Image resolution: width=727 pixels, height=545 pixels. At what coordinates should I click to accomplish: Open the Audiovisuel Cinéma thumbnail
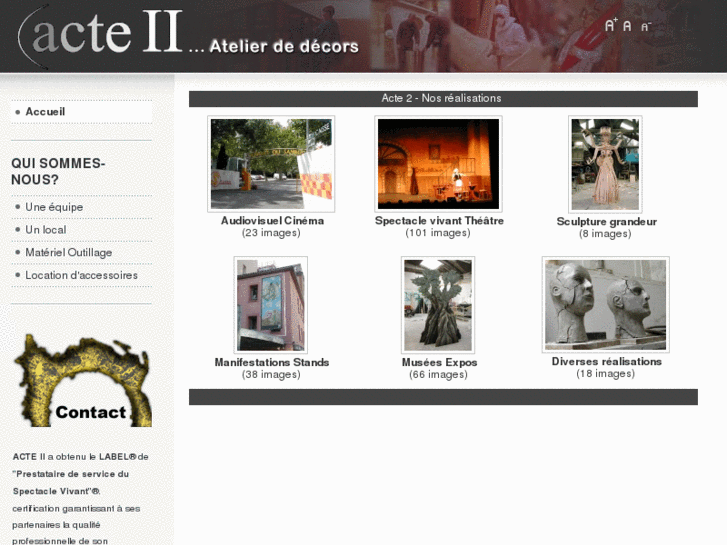[x=271, y=164]
